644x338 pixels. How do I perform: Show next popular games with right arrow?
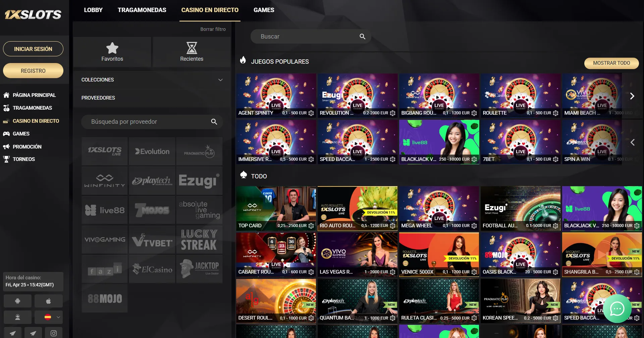click(632, 96)
